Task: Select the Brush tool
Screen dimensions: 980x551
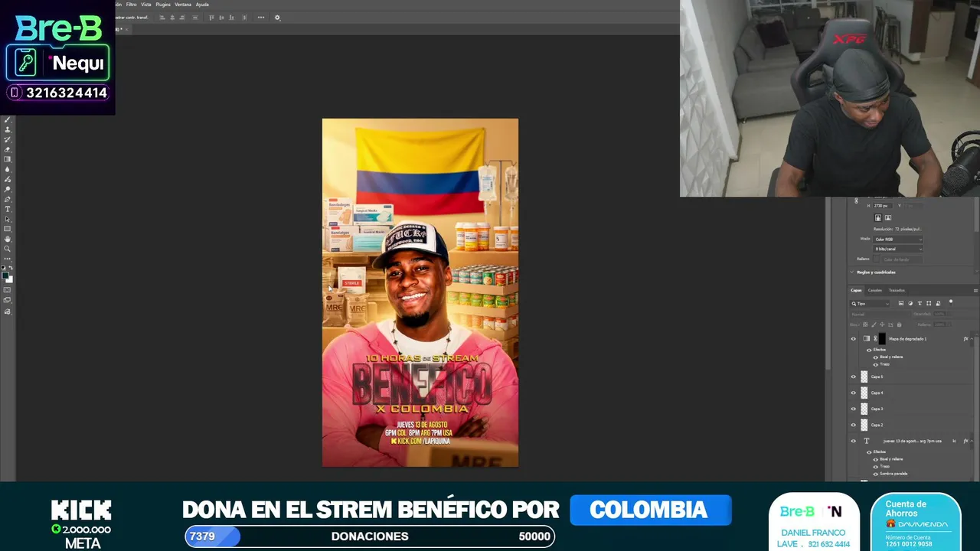Action: click(8, 120)
